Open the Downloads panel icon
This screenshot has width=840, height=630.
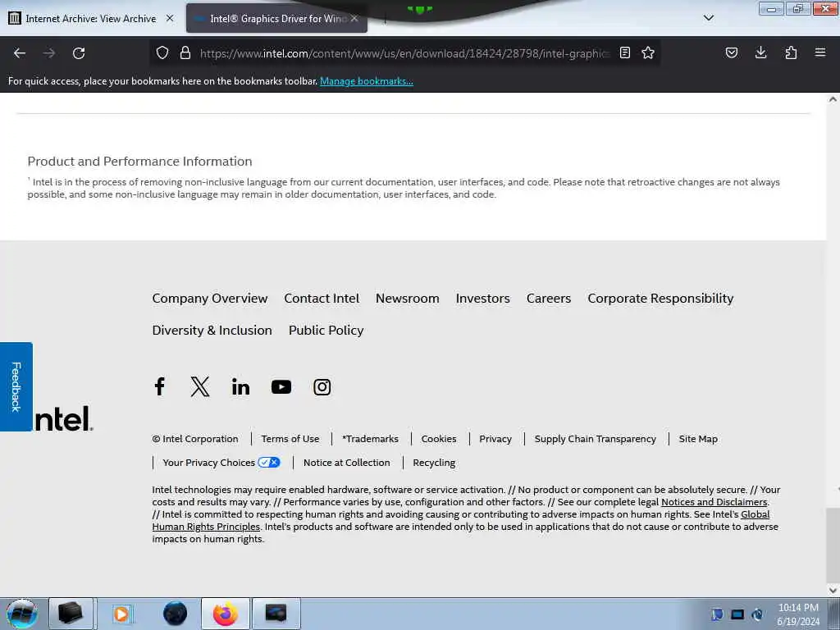[x=760, y=52]
